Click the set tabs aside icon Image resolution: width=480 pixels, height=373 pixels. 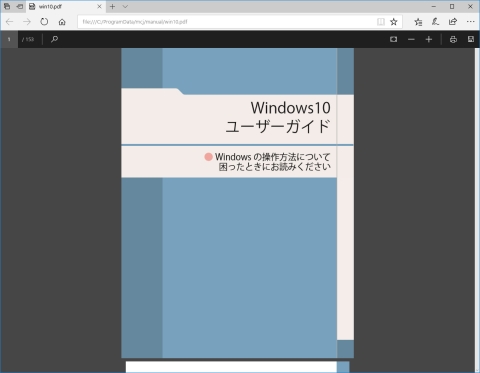click(20, 6)
